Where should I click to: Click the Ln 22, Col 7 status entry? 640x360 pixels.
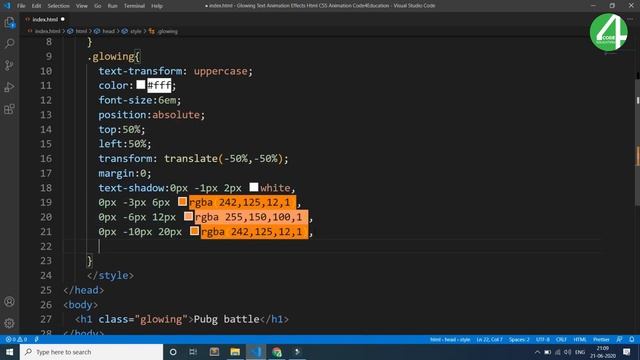pos(489,340)
